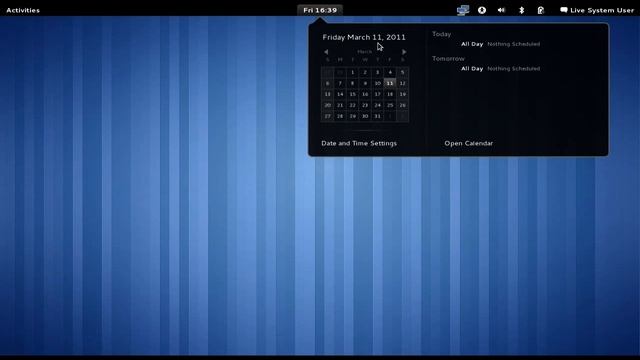The width and height of the screenshot is (640, 360).
Task: Select March 29 in the calendar
Action: (x=352, y=116)
